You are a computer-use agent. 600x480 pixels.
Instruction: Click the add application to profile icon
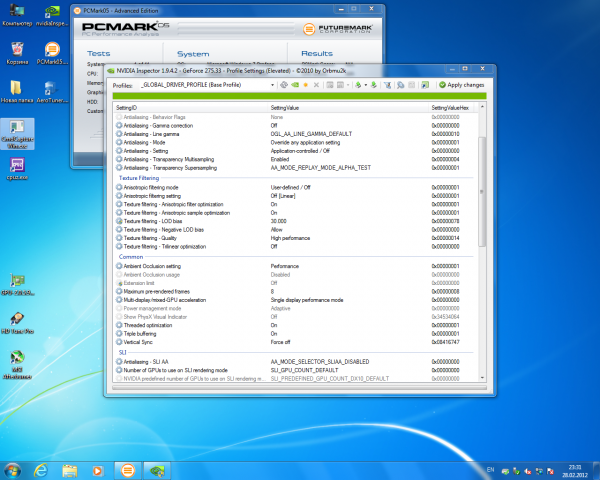[329, 85]
